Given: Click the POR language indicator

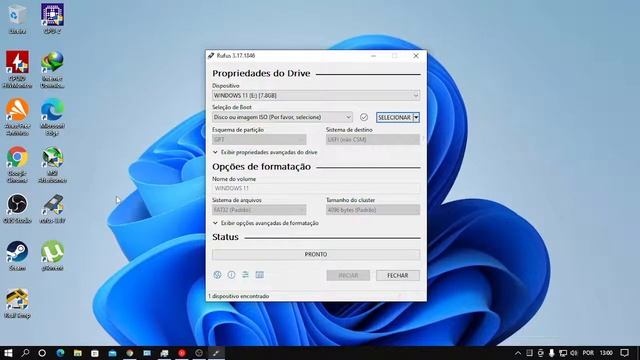Looking at the screenshot, I should 588,353.
